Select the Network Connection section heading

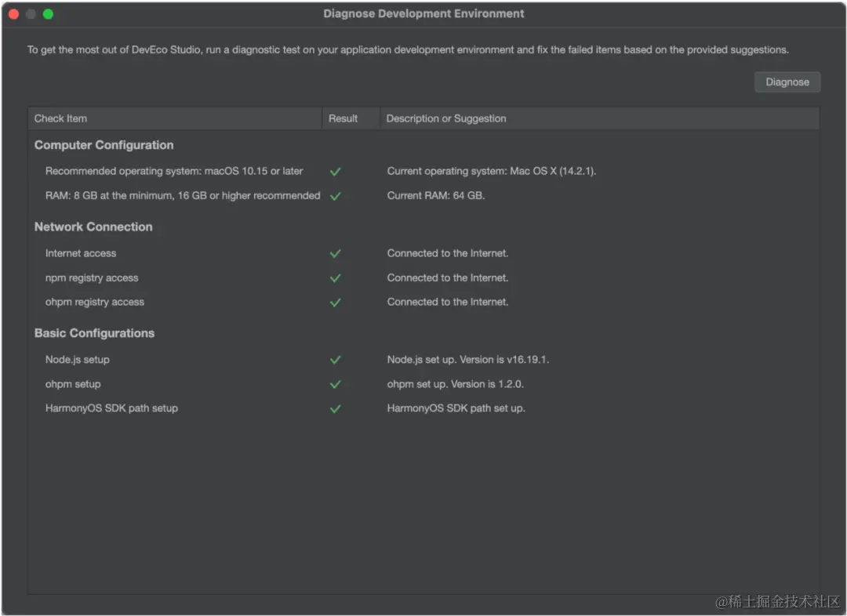click(x=93, y=226)
